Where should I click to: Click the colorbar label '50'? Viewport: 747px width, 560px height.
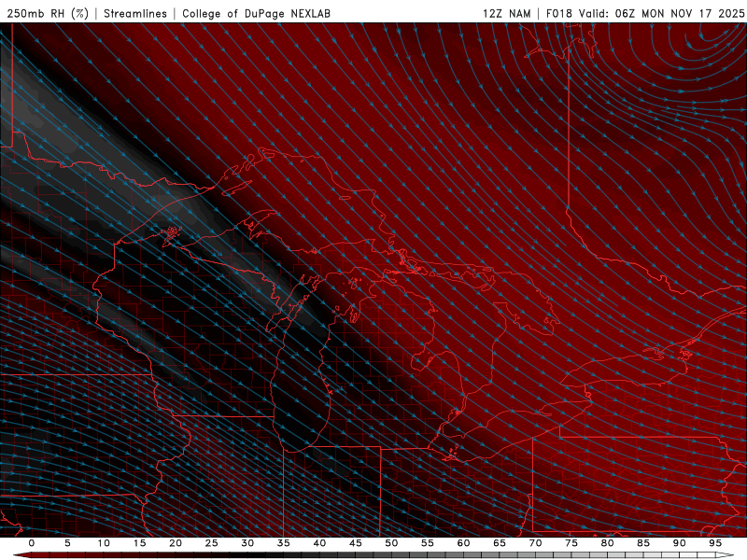[x=391, y=543]
